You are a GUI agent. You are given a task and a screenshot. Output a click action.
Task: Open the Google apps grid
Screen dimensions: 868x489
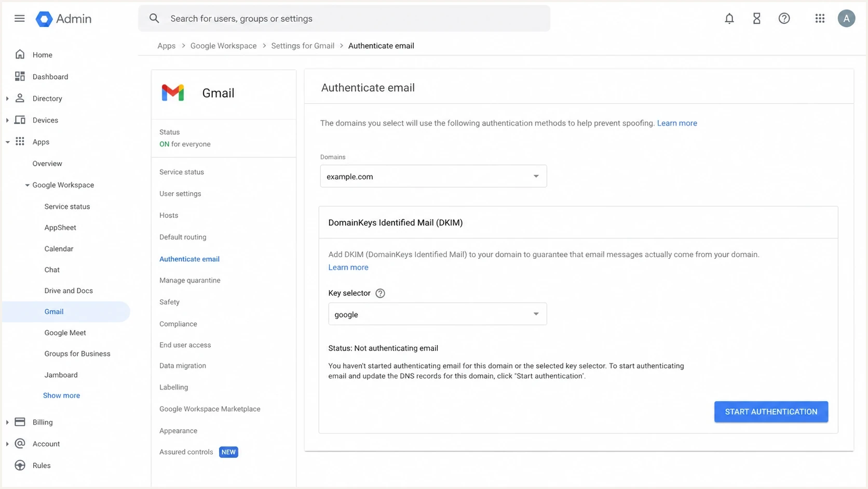(x=820, y=19)
